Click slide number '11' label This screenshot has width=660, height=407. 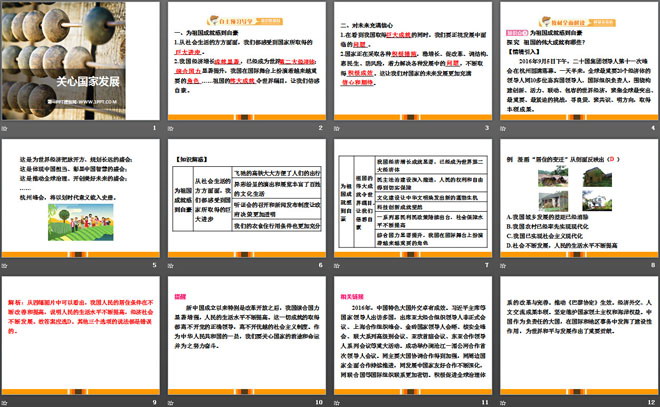pos(485,402)
